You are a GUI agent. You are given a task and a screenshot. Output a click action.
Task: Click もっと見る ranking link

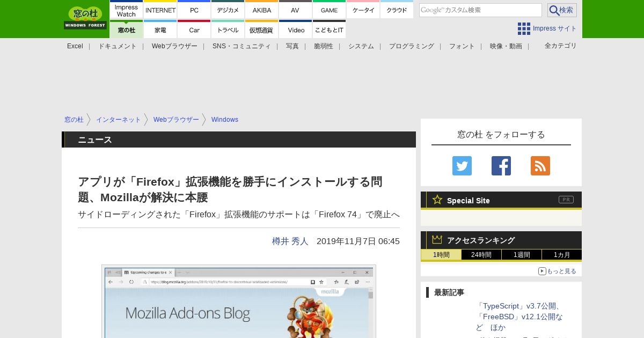point(561,271)
